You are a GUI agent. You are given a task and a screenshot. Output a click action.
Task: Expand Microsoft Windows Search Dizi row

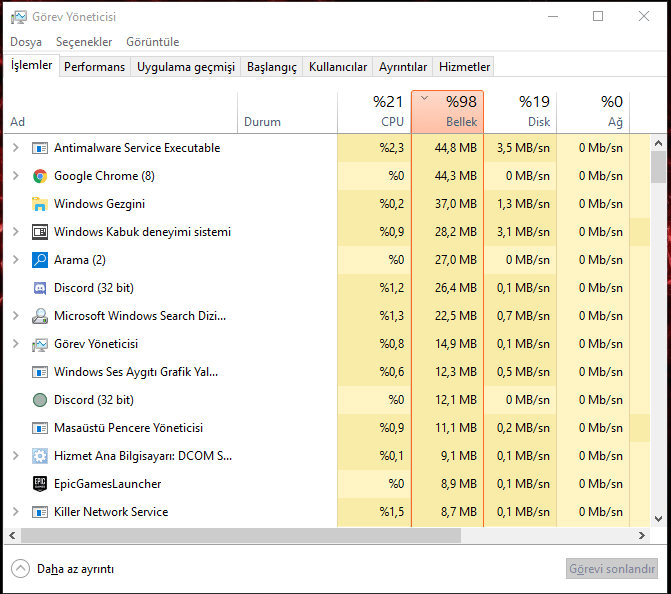point(16,316)
